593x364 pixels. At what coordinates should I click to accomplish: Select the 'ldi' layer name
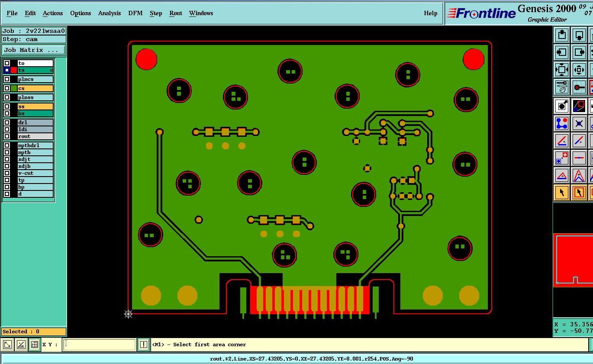coord(35,129)
